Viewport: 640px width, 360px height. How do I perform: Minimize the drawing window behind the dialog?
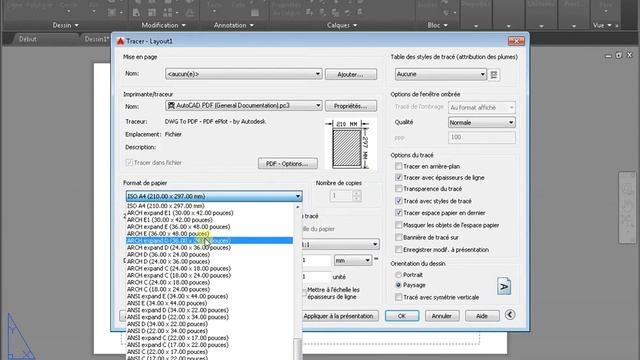click(x=608, y=55)
